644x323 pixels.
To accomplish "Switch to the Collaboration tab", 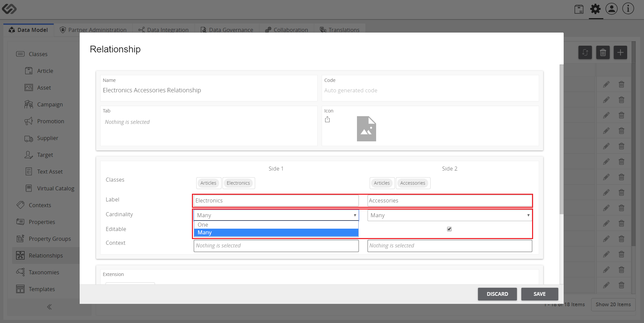I will click(286, 30).
